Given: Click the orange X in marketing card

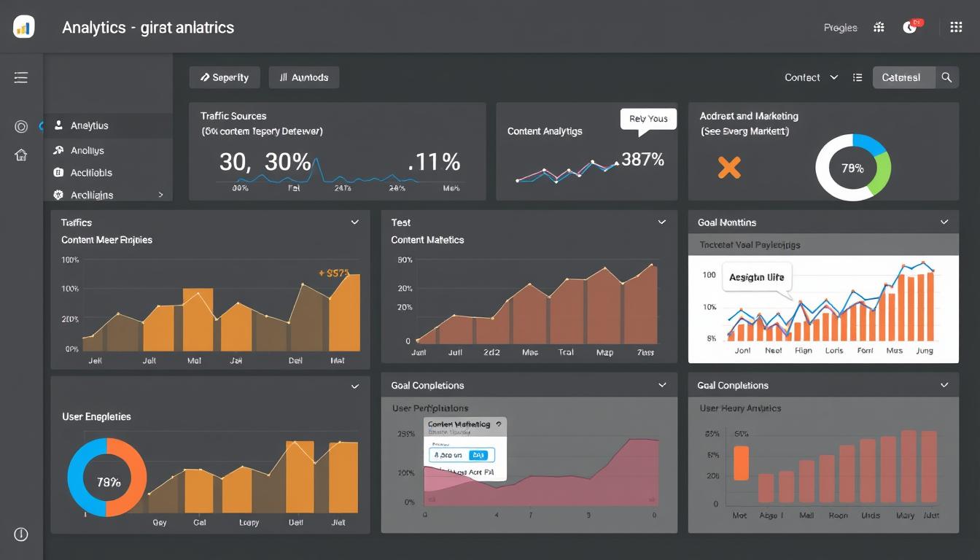Looking at the screenshot, I should coord(729,167).
